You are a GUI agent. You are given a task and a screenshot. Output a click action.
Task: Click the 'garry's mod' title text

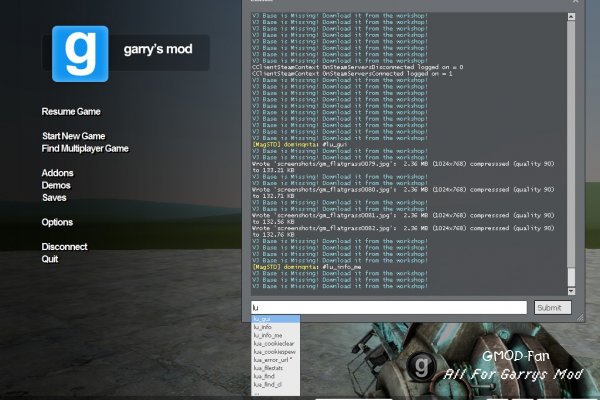(x=158, y=49)
